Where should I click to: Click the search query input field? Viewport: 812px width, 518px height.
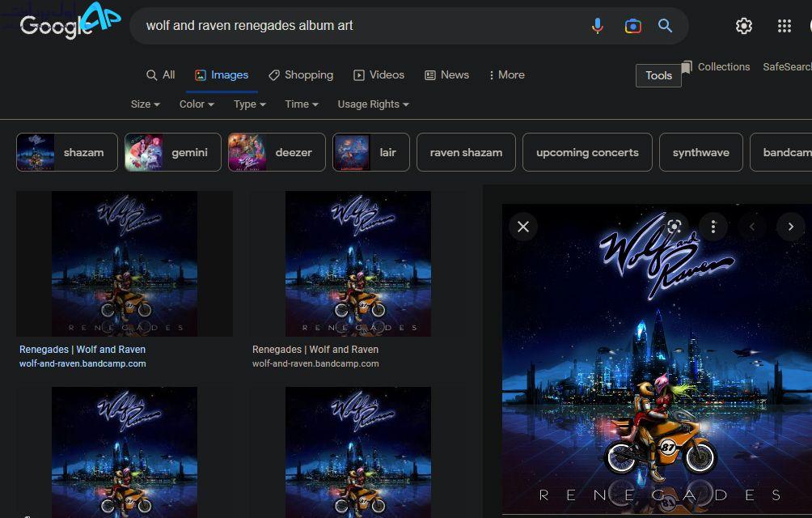tap(357, 25)
